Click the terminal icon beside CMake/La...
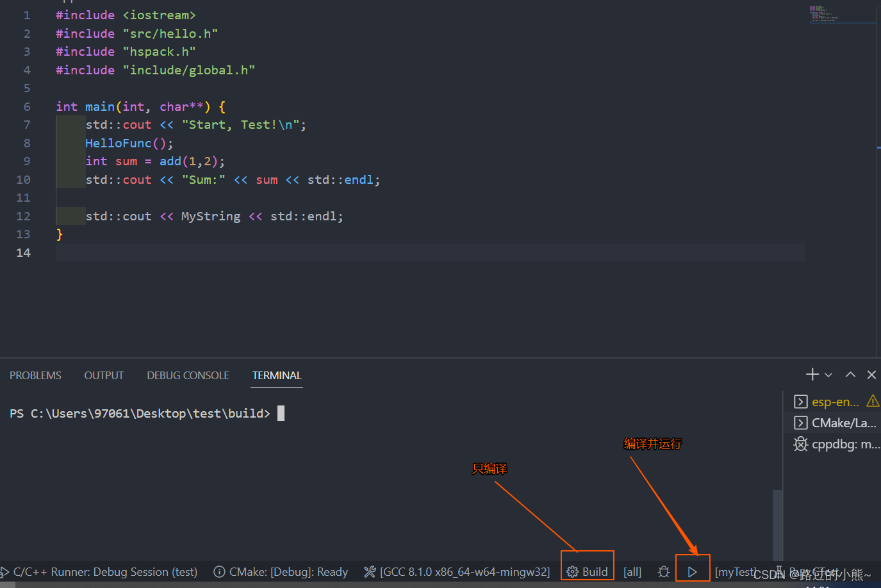Viewport: 881px width, 588px height. pyautogui.click(x=800, y=423)
